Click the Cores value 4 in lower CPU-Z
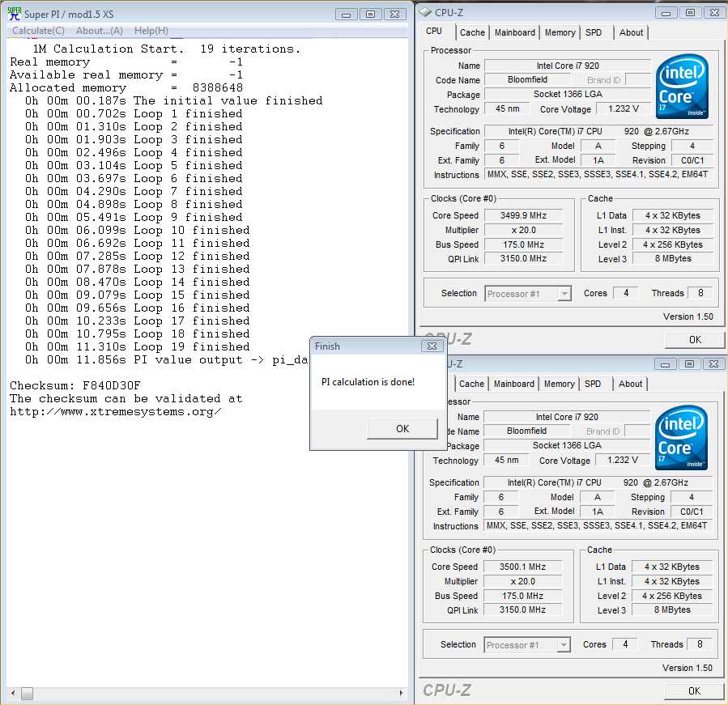Viewport: 728px width, 705px height. click(625, 644)
